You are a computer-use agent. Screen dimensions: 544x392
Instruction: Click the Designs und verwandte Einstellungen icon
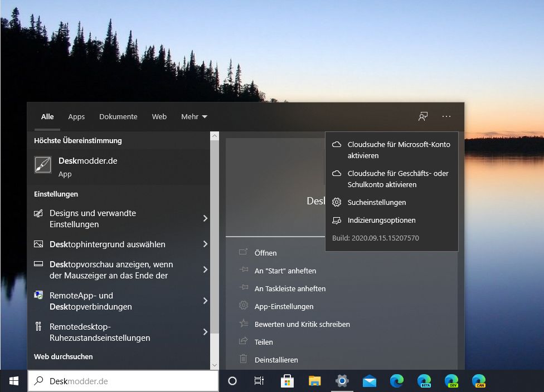click(38, 213)
